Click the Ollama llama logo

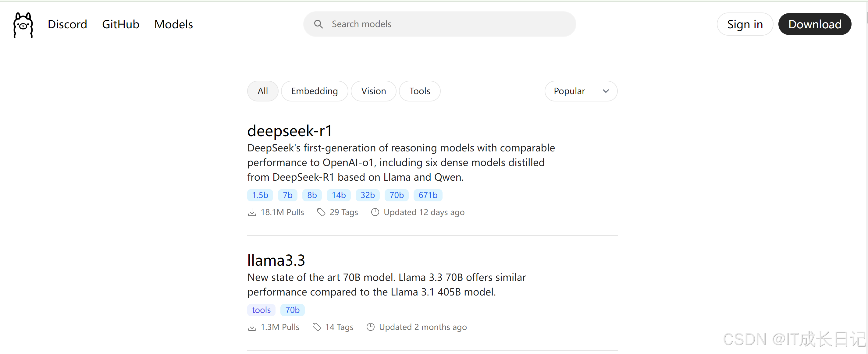pos(23,25)
